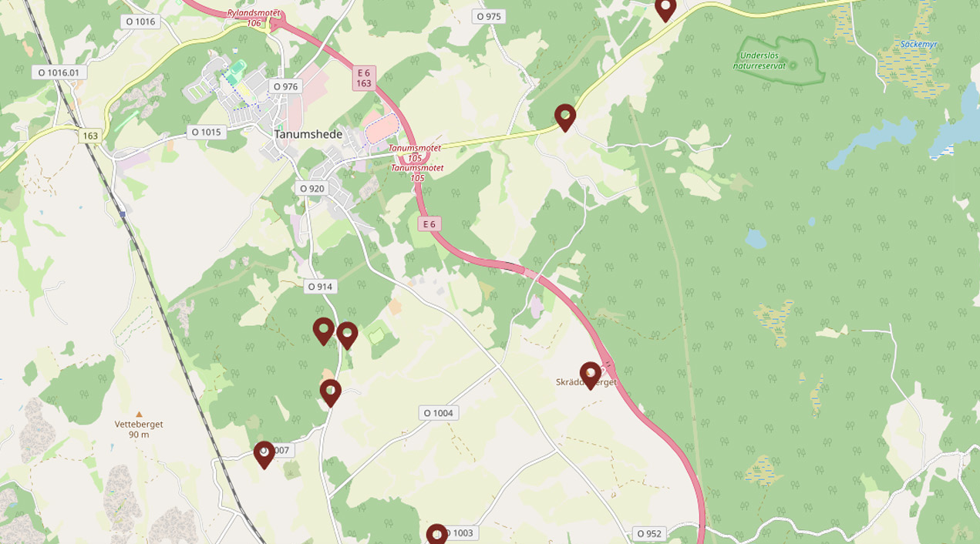Select the left marker of the pair below O 914
Screen dimensions: 980x544
coord(323,331)
